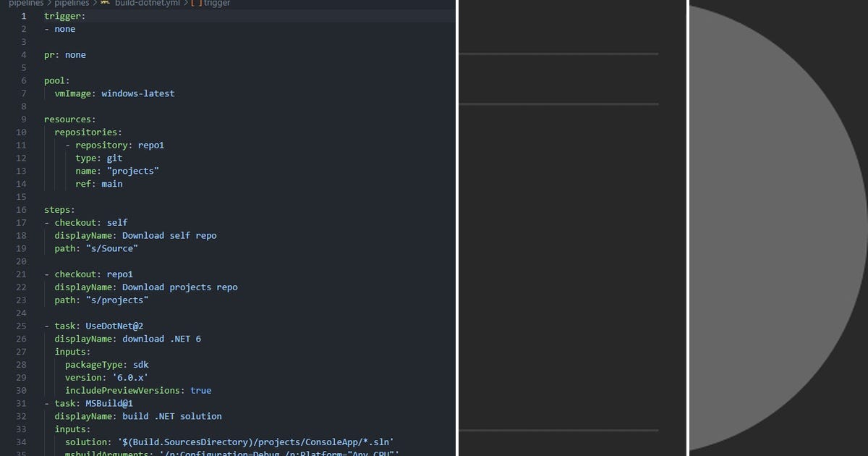Click 'name: "projects"' line

(116, 171)
